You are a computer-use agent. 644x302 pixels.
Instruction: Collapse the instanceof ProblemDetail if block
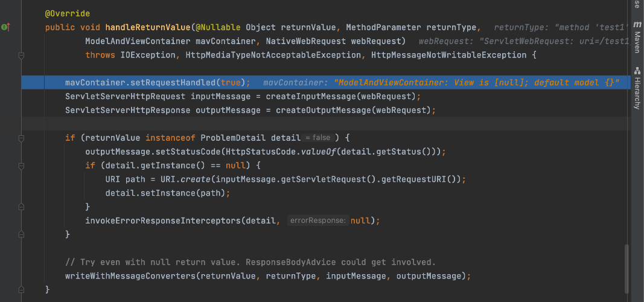[x=22, y=138]
